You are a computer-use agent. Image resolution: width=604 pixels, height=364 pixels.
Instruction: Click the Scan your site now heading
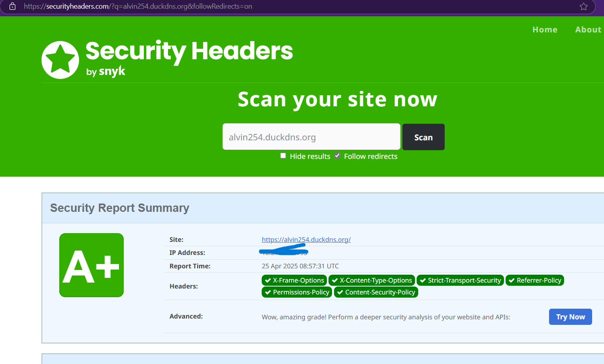tap(338, 99)
